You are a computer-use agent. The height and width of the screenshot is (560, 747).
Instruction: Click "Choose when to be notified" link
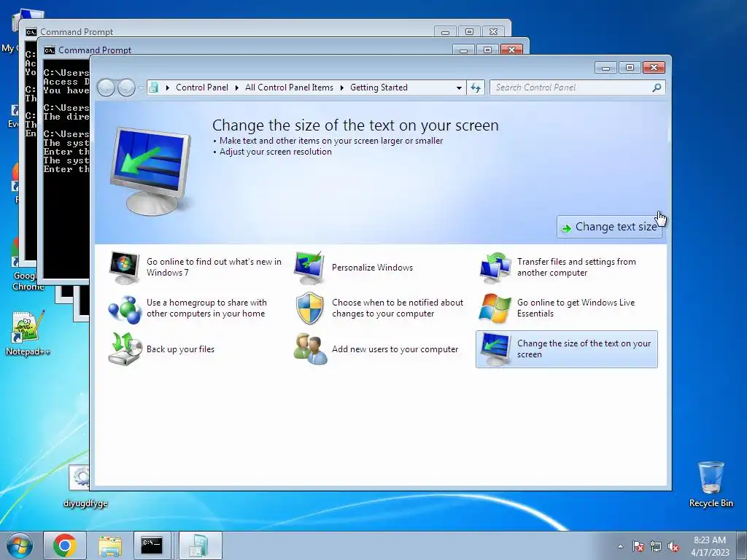pos(398,308)
